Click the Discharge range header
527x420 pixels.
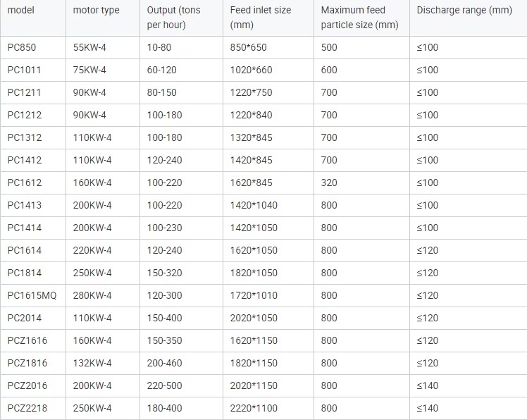click(x=464, y=10)
